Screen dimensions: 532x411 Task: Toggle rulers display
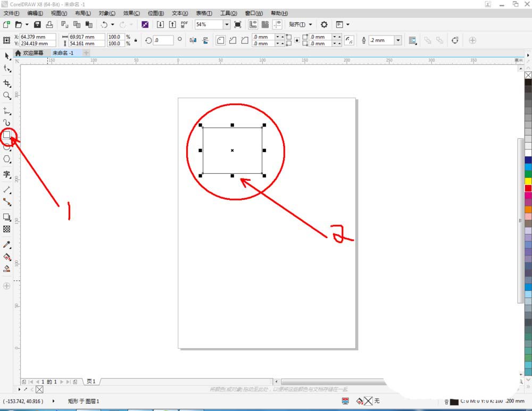253,24
